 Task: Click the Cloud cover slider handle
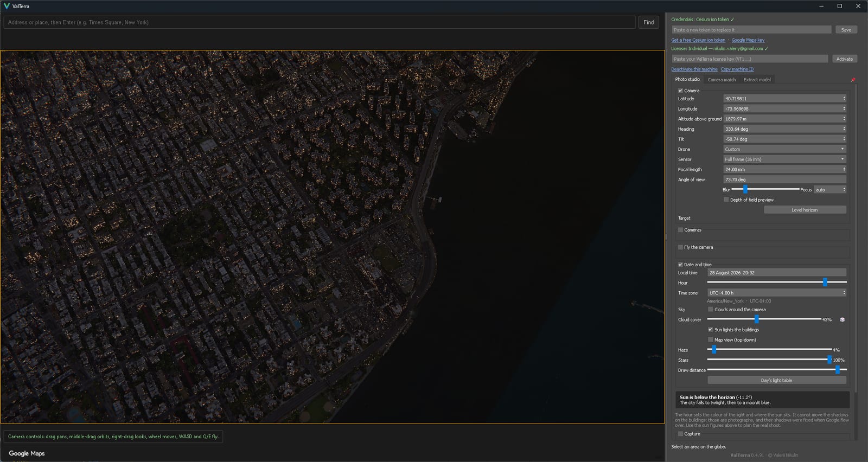[756, 319]
